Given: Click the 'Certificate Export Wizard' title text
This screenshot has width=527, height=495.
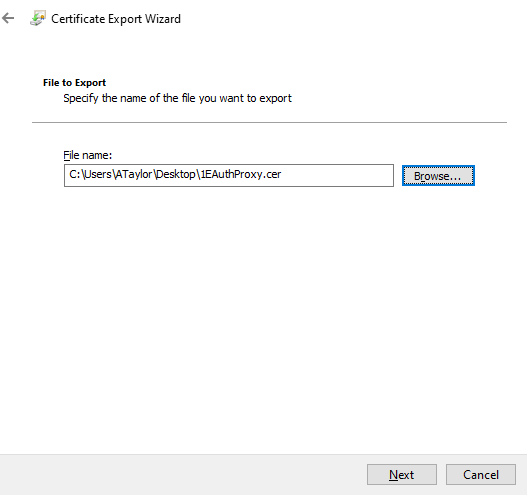Looking at the screenshot, I should point(116,19).
